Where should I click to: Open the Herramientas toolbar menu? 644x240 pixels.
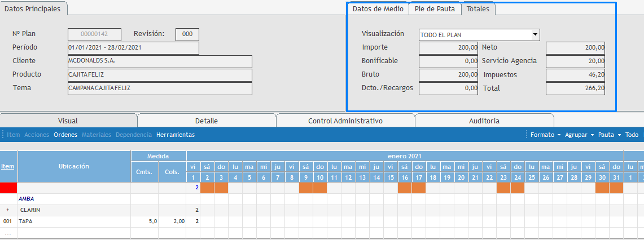175,135
